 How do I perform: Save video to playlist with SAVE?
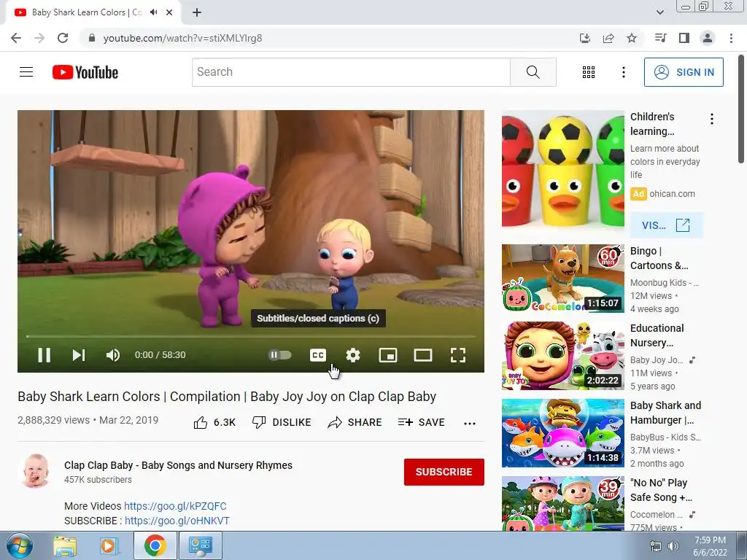(x=421, y=422)
